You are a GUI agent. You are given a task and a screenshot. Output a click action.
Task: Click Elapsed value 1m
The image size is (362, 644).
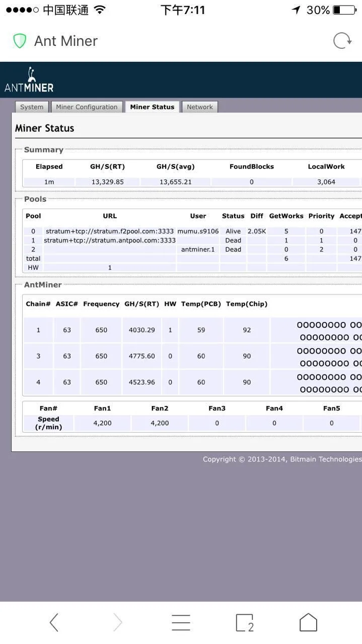pyautogui.click(x=49, y=182)
